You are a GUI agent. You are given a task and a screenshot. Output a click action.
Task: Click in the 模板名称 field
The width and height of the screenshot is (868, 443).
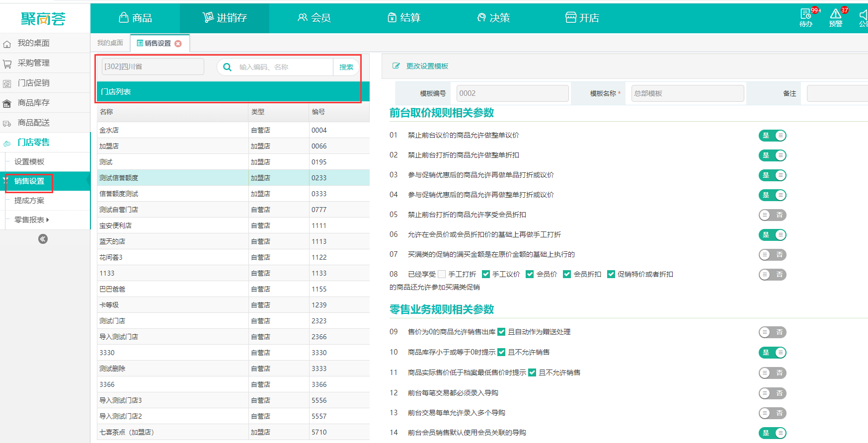(x=688, y=93)
